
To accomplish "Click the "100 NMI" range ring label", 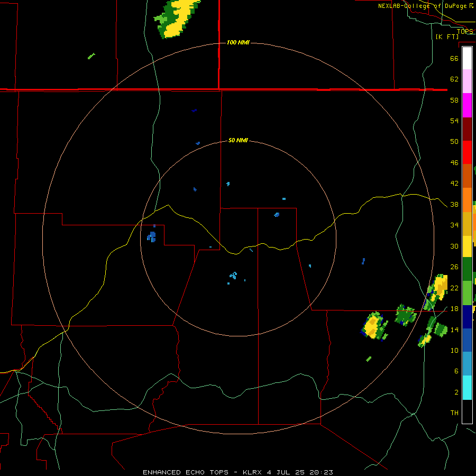I will [x=238, y=42].
